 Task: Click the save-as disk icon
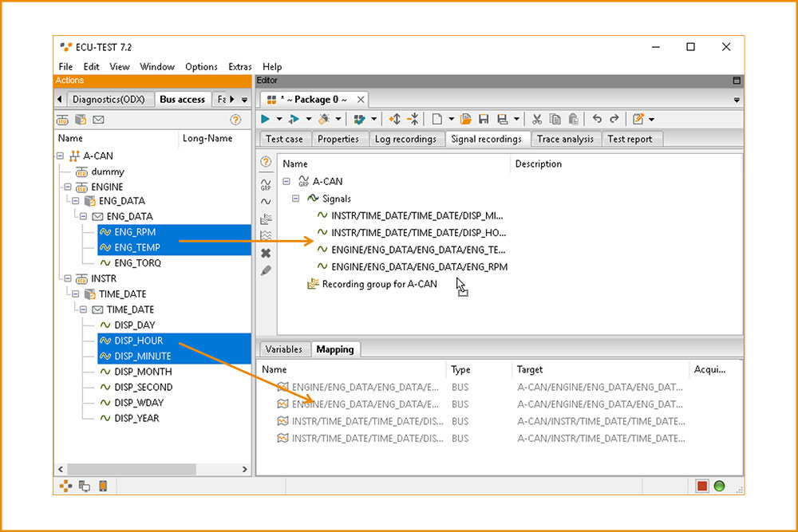[x=502, y=119]
